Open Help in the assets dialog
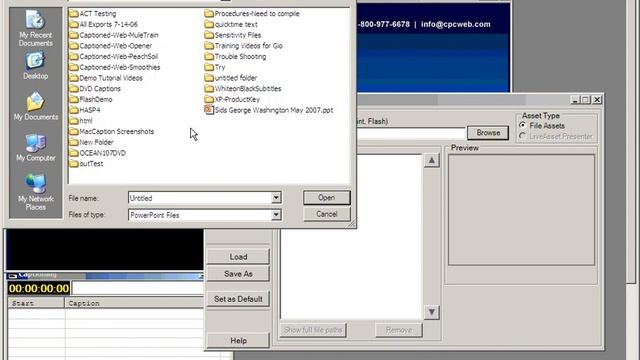This screenshot has height=360, width=640. [238, 340]
